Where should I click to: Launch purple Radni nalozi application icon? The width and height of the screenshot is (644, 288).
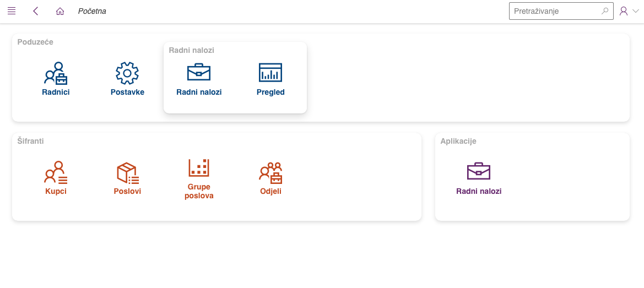479,172
